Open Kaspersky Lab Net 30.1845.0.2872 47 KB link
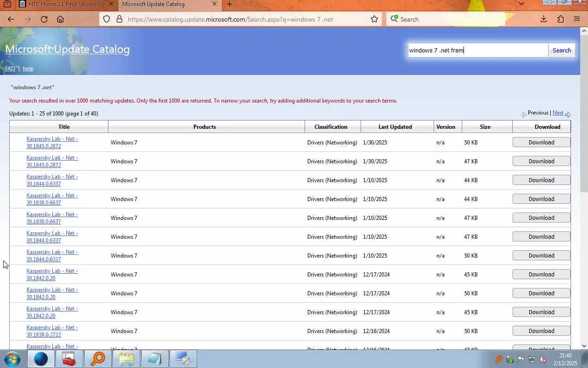The width and height of the screenshot is (588, 368). point(52,161)
